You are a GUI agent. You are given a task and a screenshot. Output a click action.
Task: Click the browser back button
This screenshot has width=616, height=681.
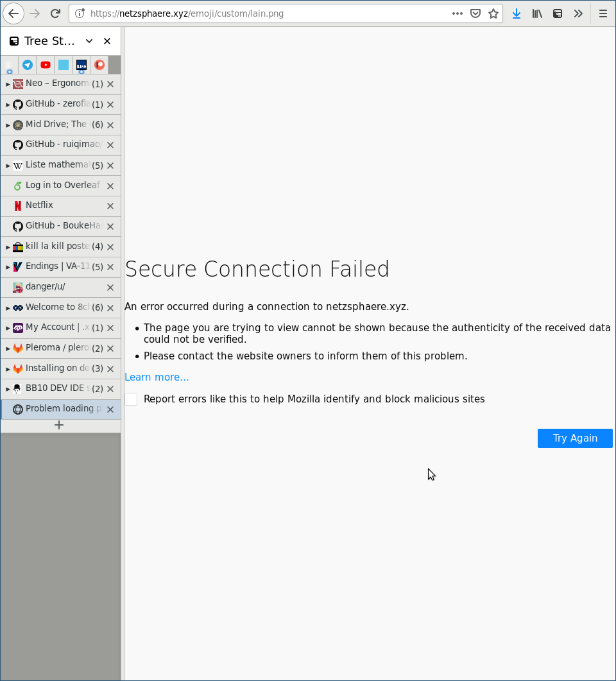13,13
